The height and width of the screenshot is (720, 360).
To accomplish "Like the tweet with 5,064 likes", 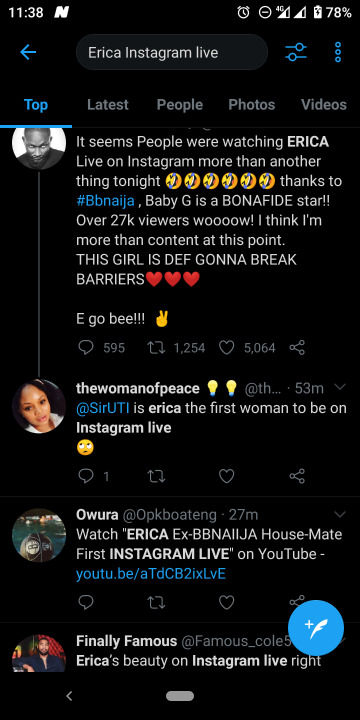I will [226, 348].
